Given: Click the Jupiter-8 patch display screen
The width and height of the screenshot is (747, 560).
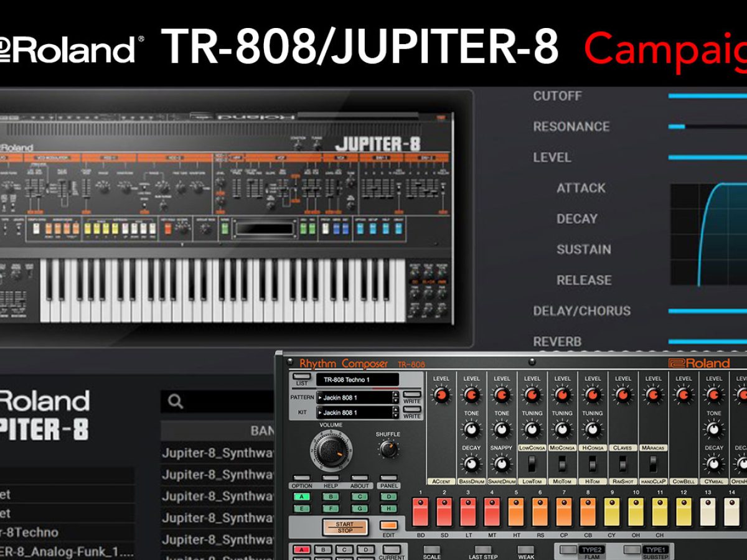Looking at the screenshot, I should (265, 229).
